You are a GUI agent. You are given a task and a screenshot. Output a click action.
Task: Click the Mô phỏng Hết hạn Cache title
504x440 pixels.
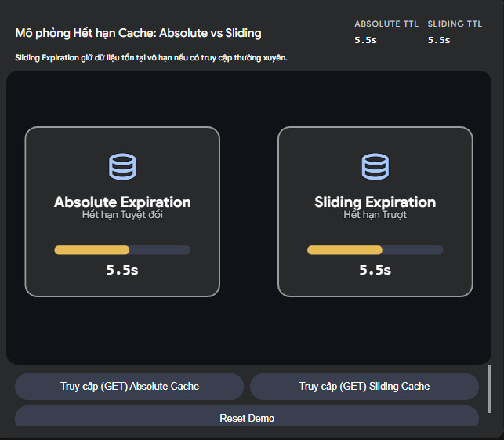[138, 34]
